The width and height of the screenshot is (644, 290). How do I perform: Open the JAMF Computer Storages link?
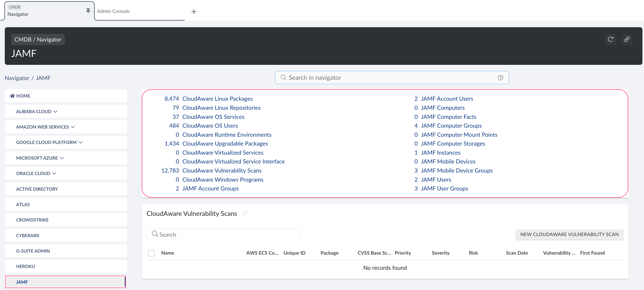pos(453,144)
